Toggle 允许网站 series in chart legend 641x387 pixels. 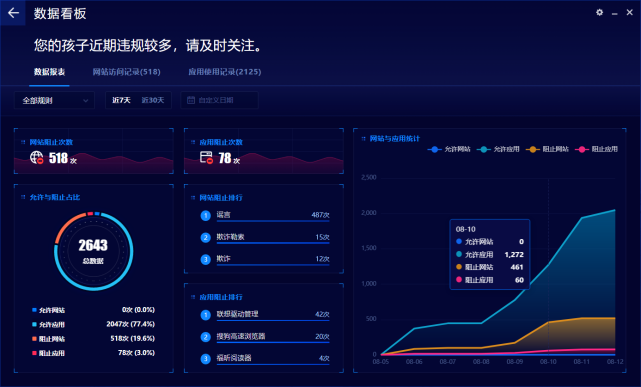(x=449, y=149)
